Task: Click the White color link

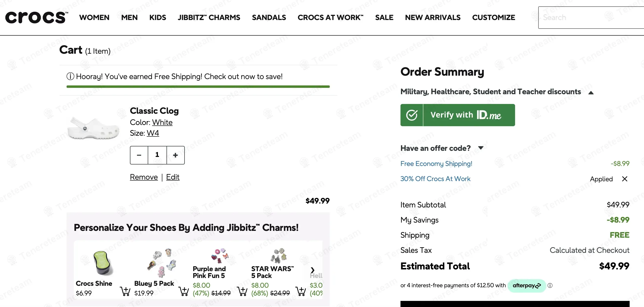Action: (x=162, y=122)
